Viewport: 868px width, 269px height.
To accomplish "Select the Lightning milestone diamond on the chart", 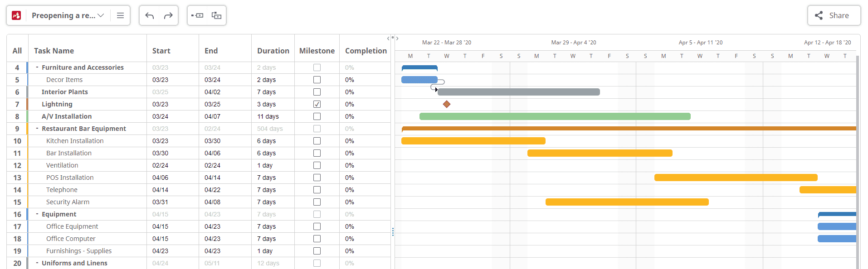I will click(447, 104).
